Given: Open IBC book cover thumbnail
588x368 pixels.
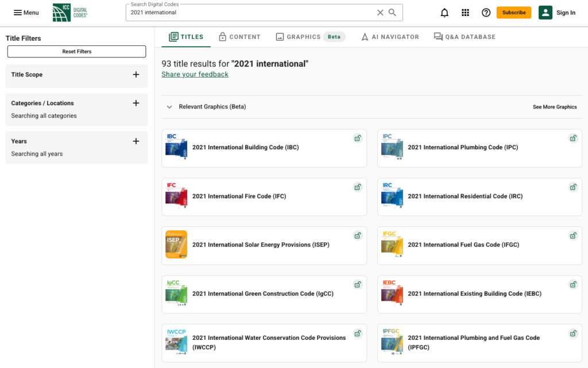Looking at the screenshot, I should (x=176, y=147).
